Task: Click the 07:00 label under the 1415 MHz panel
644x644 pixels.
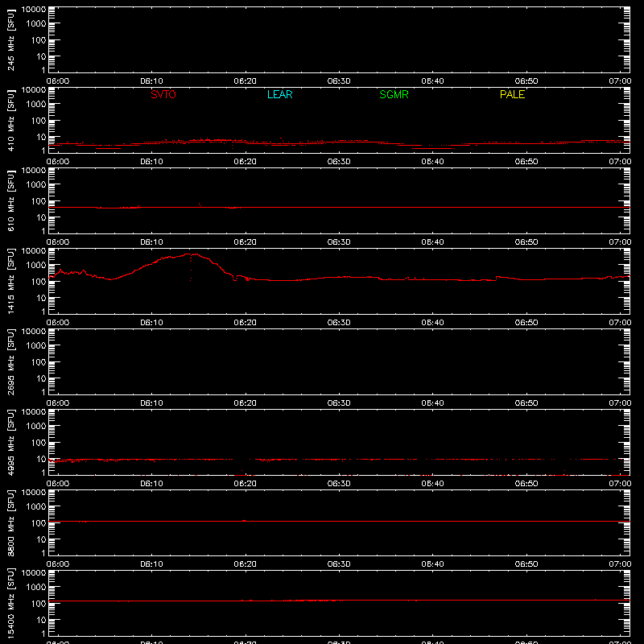Action: 620,323
